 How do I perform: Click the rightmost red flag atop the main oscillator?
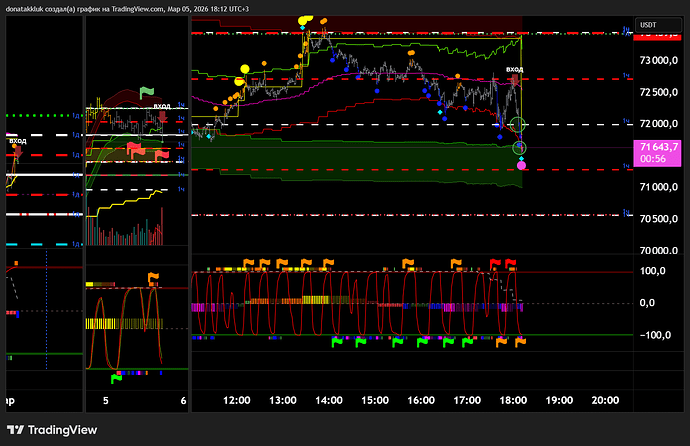pyautogui.click(x=512, y=263)
